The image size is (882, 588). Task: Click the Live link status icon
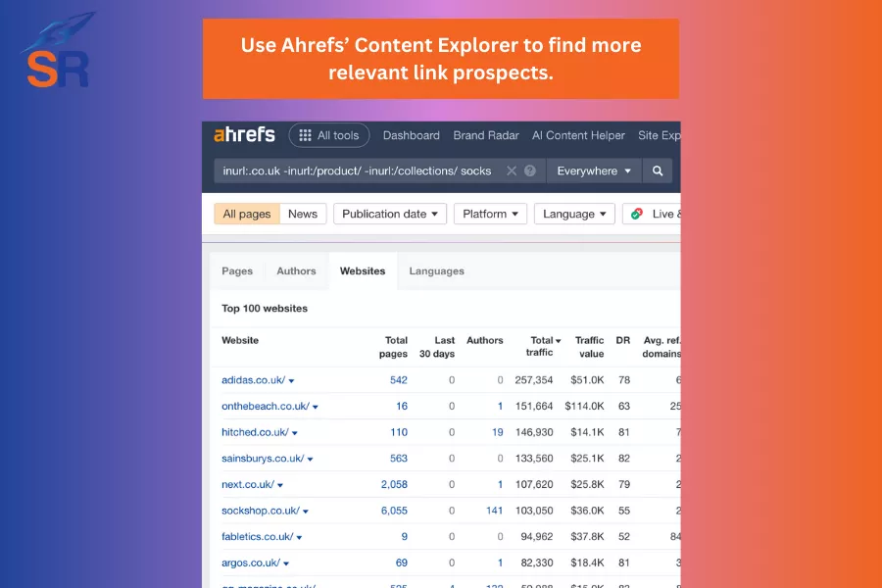point(637,214)
